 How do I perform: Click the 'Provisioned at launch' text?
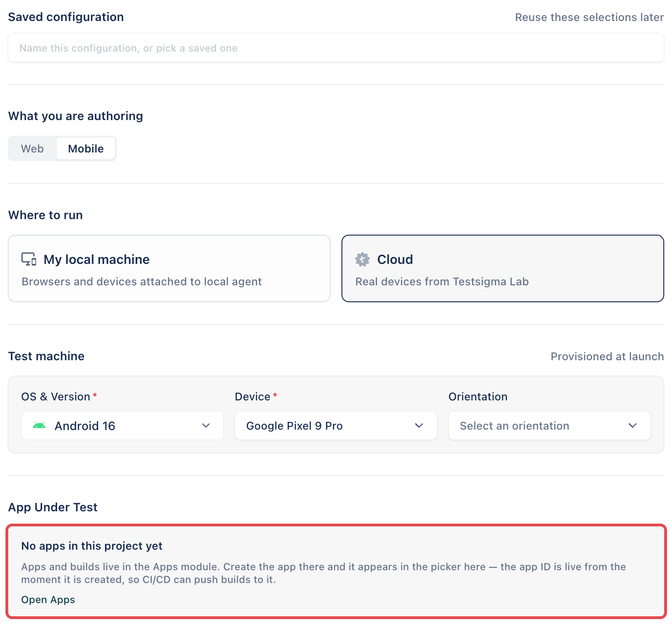point(607,357)
